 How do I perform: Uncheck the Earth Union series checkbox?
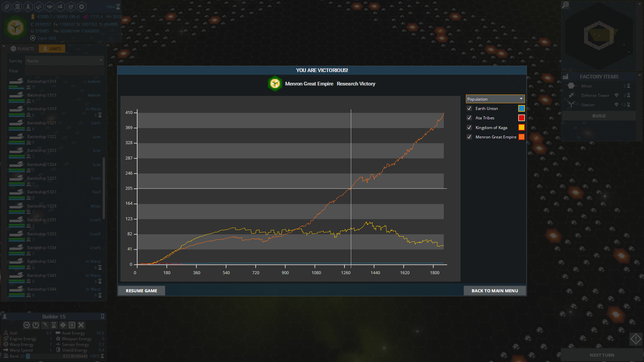pyautogui.click(x=469, y=109)
